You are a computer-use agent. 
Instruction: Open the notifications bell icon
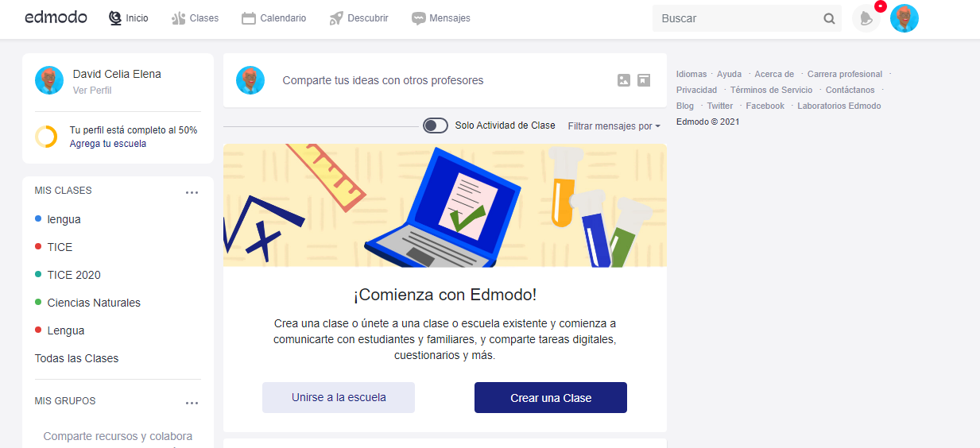click(x=866, y=19)
